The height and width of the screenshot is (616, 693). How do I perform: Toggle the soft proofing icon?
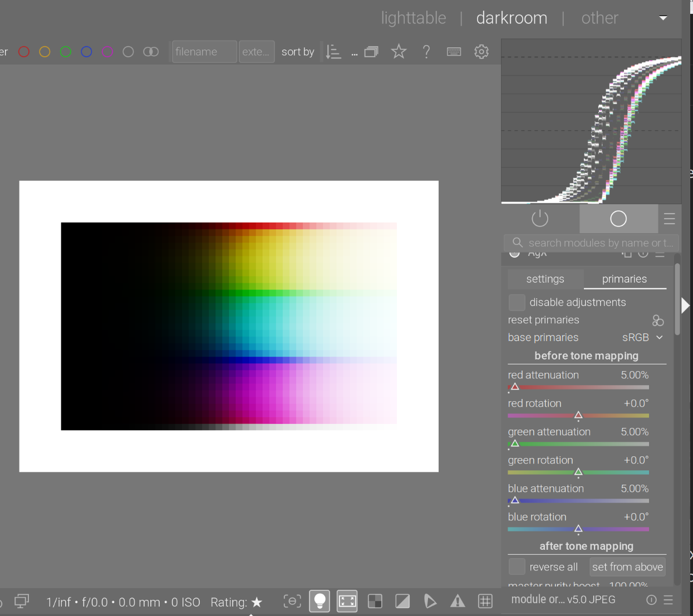[x=430, y=601]
